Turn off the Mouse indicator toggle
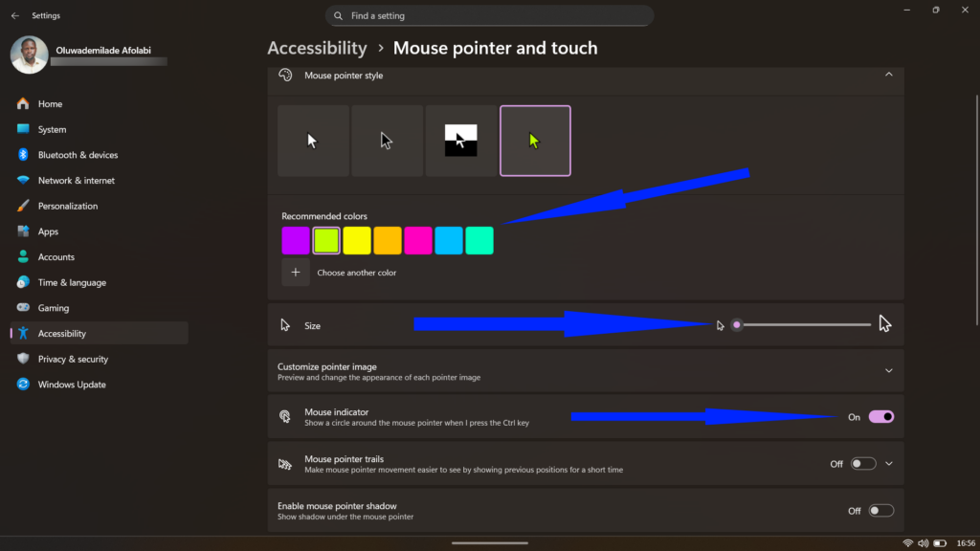This screenshot has height=551, width=980. 881,416
